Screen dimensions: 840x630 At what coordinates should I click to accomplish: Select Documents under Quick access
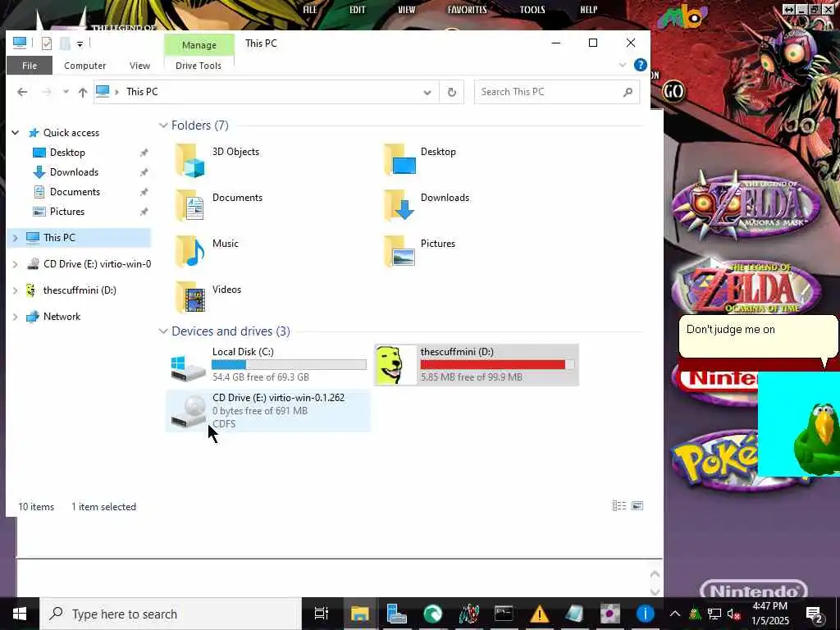[x=75, y=192]
